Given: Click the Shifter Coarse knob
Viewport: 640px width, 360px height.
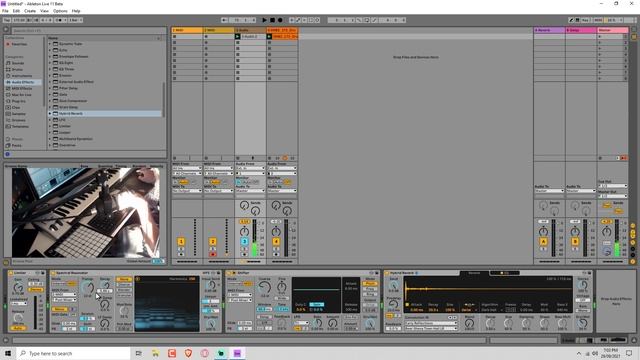Looking at the screenshot, I should tap(264, 288).
